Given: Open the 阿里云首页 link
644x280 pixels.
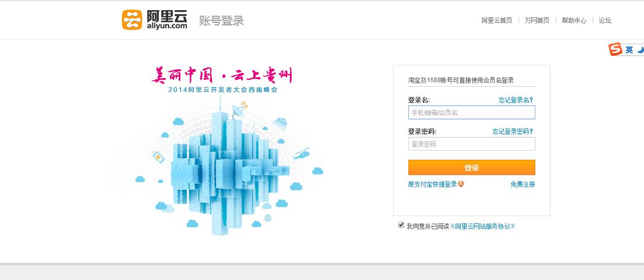Looking at the screenshot, I should coord(497,21).
